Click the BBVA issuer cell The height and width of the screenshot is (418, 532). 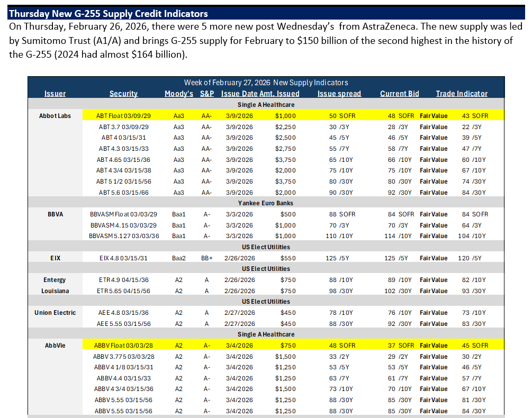coord(55,214)
